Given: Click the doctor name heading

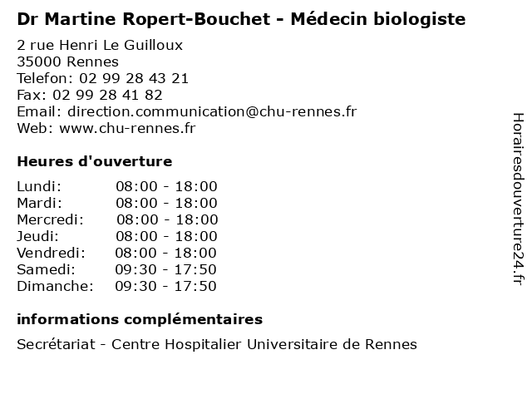Looking at the screenshot, I should 241,18.
